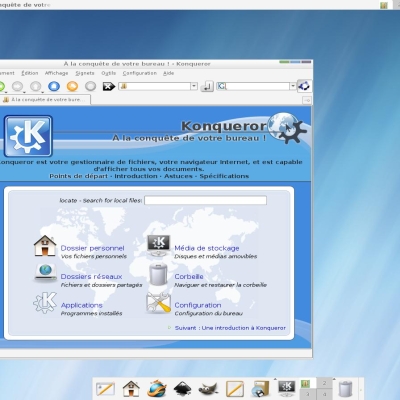Launch GIMP from the dock

pyautogui.click(x=208, y=389)
